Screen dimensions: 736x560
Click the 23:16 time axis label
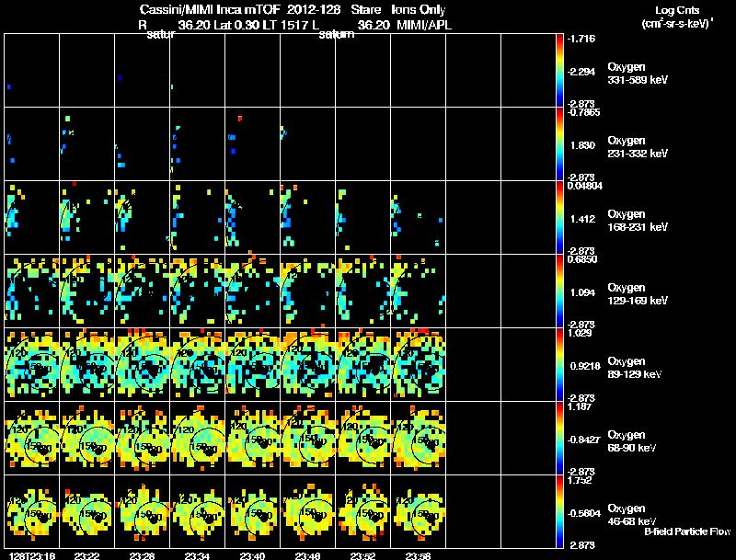32,555
